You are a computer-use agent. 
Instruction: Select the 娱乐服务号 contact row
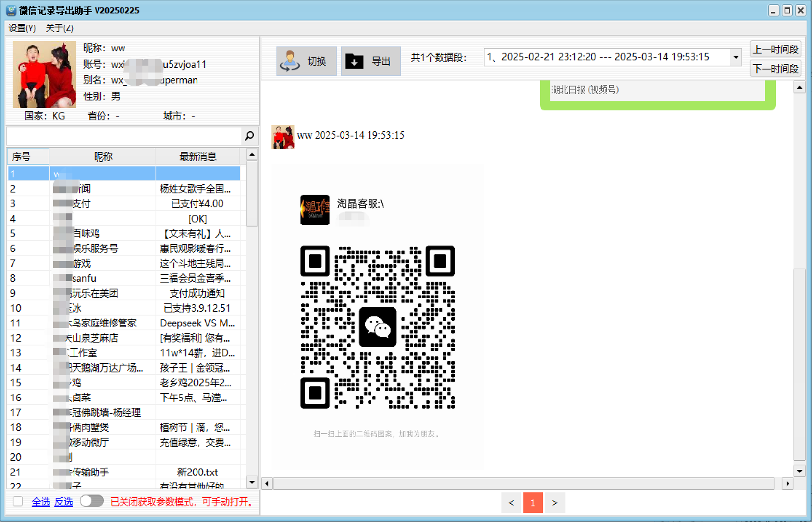124,249
